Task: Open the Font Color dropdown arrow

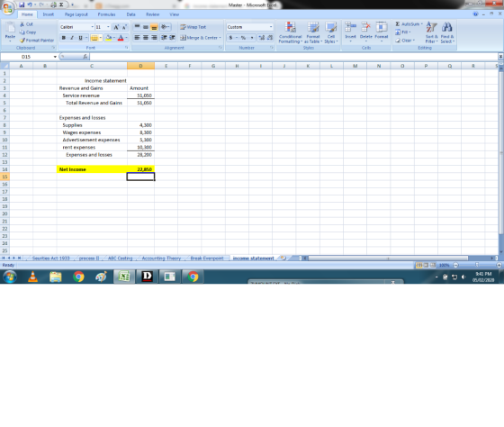Action: [126, 38]
